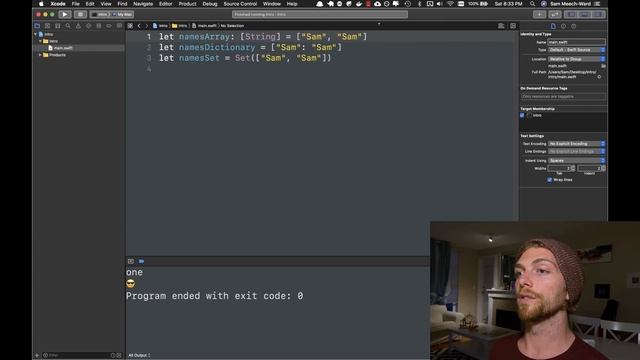640x360 pixels.
Task: Select the intro scheme in toolbar
Action: (100, 14)
